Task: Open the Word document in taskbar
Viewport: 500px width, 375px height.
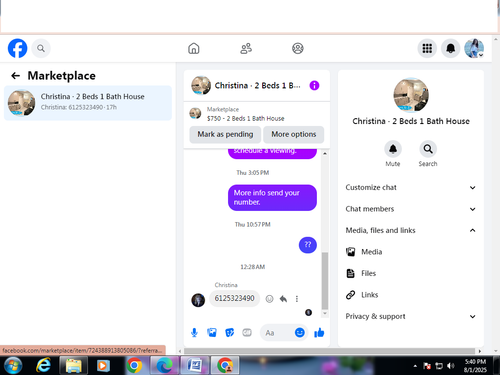Action: click(x=195, y=365)
